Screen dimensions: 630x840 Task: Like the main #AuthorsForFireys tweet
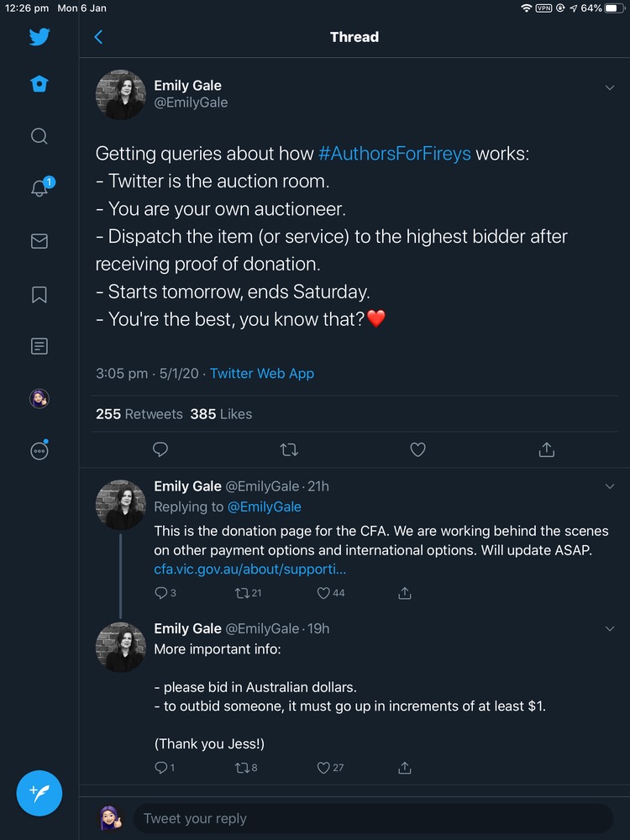[x=417, y=450]
